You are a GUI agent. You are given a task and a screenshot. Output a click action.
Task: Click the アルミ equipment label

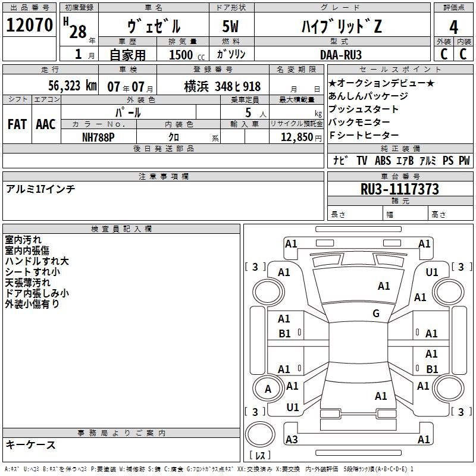pos(428,161)
